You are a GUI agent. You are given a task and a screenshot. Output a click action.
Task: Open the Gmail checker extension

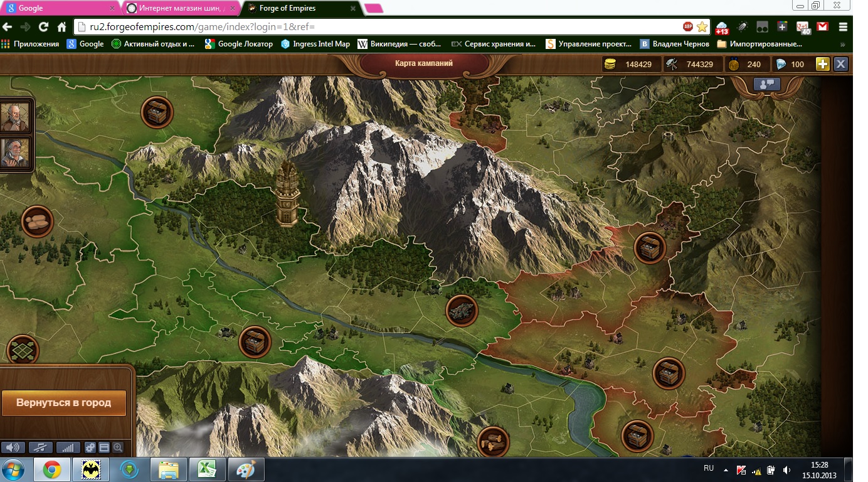822,27
